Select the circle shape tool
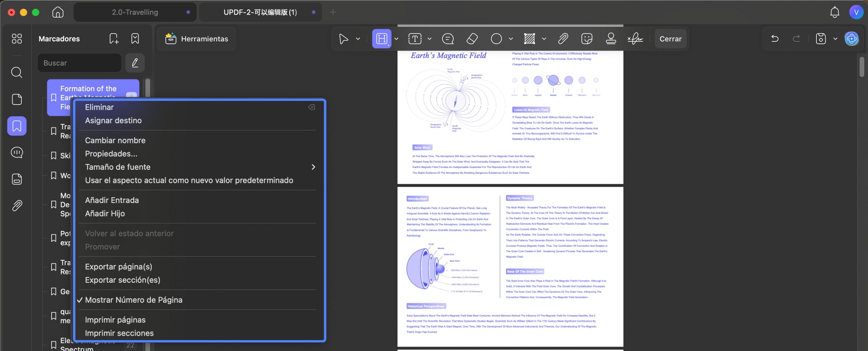 [496, 39]
